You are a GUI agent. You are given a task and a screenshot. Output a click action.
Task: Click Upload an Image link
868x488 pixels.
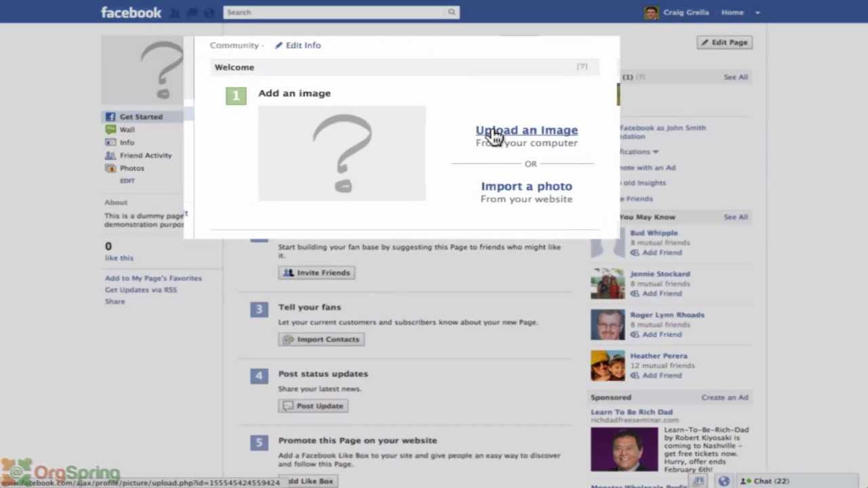(527, 130)
